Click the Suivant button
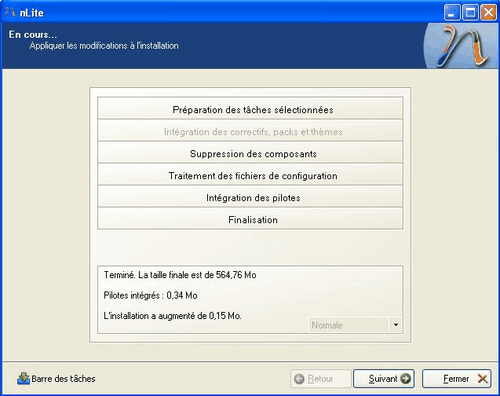The height and width of the screenshot is (396, 500). (384, 379)
